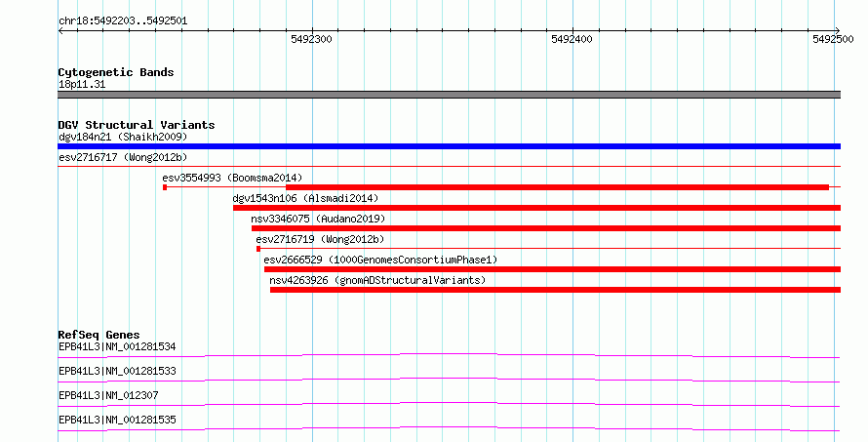Open variant dgv184n21 (Shaikh2009) label
868x442 pixels.
click(x=123, y=137)
